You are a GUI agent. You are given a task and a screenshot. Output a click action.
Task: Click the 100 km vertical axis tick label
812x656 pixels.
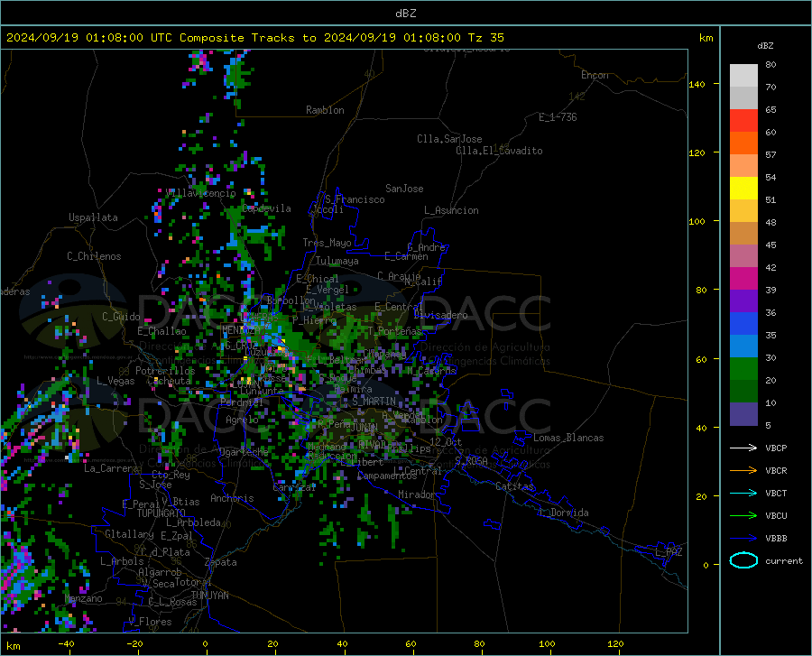tap(697, 222)
